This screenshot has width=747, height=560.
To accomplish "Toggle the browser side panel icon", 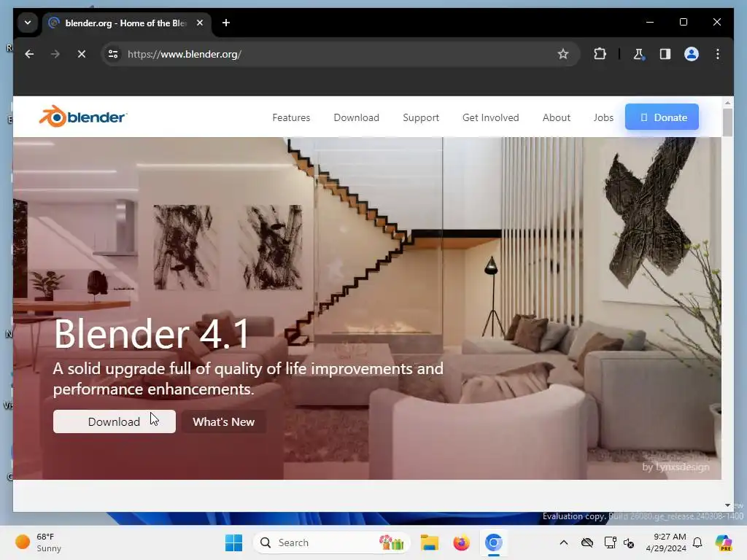I will tap(665, 54).
